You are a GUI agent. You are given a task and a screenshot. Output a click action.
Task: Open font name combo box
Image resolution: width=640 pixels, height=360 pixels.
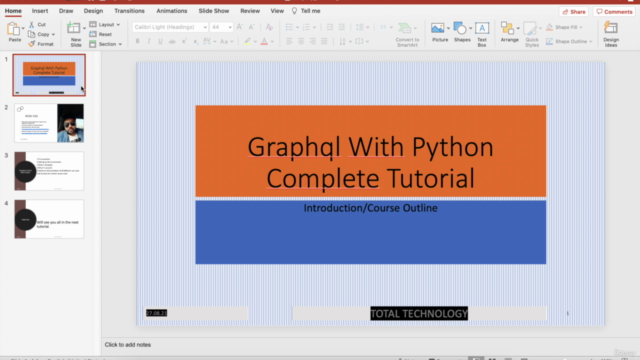point(170,27)
